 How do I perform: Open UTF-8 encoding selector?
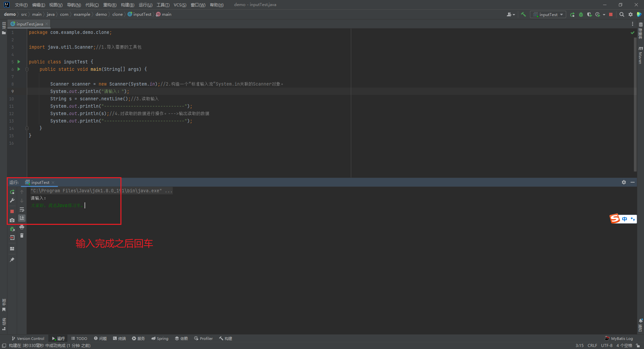607,345
